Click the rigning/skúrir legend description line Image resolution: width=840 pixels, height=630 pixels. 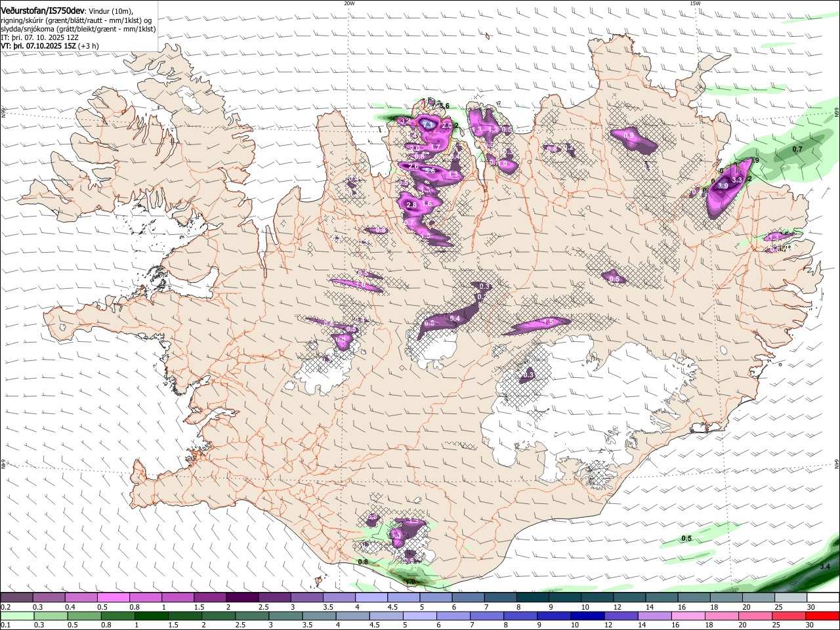[x=76, y=20]
